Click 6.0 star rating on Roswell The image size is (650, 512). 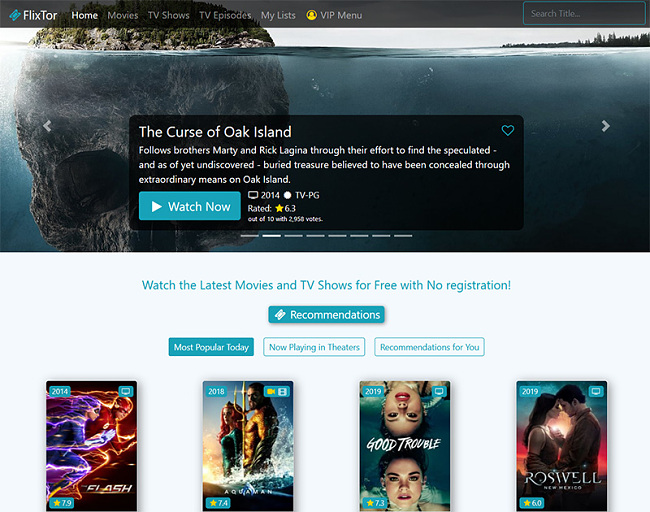pos(532,503)
